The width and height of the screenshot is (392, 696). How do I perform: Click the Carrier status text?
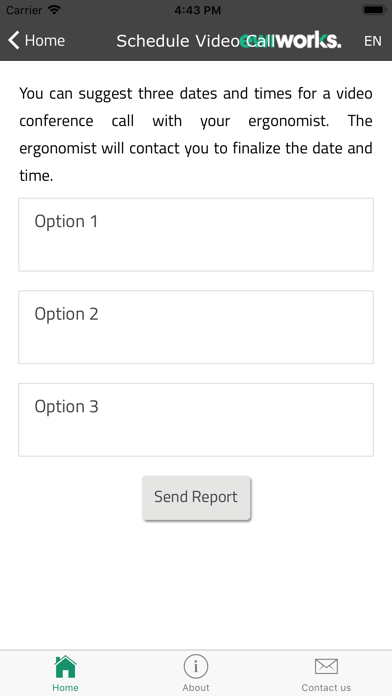click(24, 10)
